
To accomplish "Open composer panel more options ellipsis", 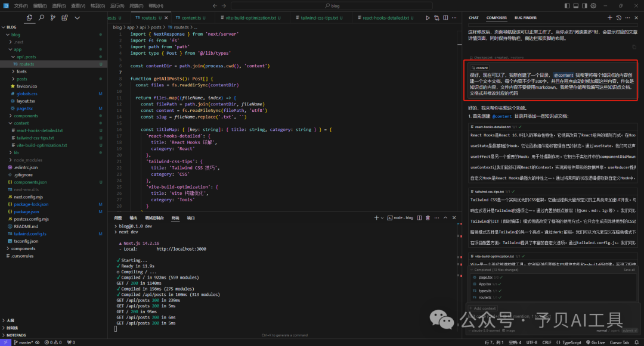I will coord(627,18).
